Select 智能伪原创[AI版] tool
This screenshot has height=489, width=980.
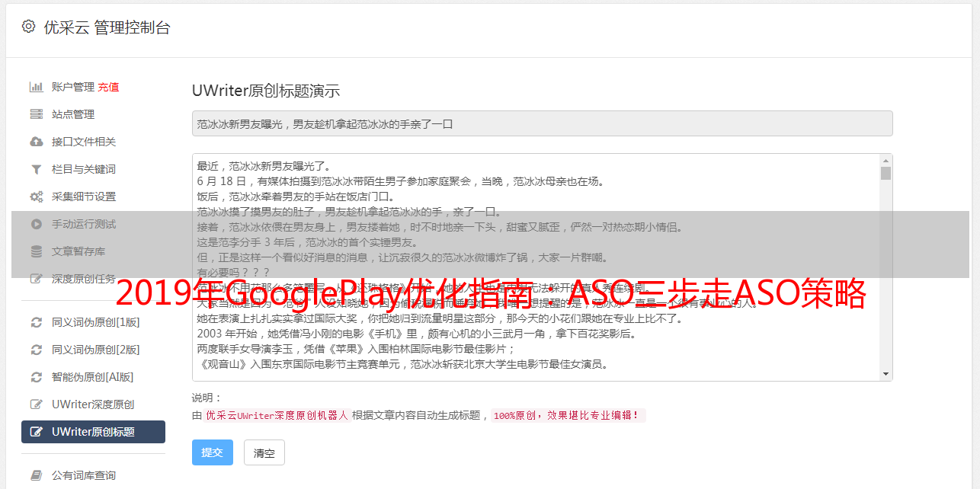click(92, 377)
